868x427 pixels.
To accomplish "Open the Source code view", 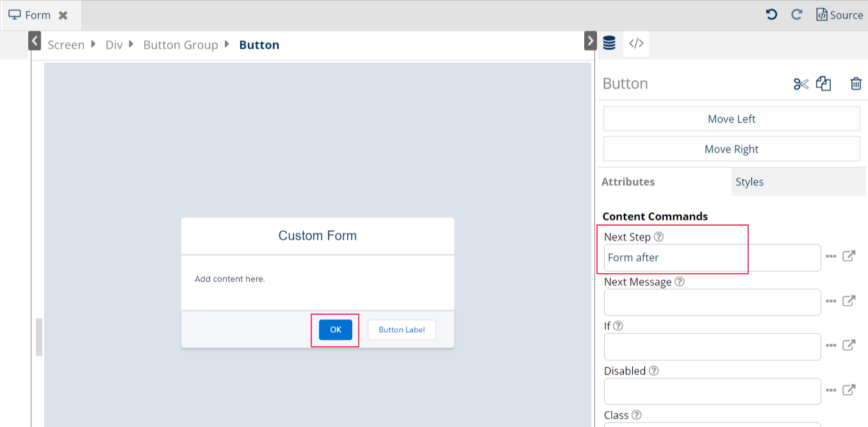I will (x=839, y=15).
